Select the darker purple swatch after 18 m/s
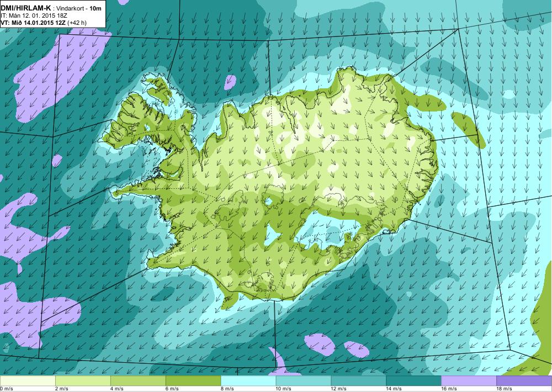Viewport: 552px width, 392px height. coord(524,381)
